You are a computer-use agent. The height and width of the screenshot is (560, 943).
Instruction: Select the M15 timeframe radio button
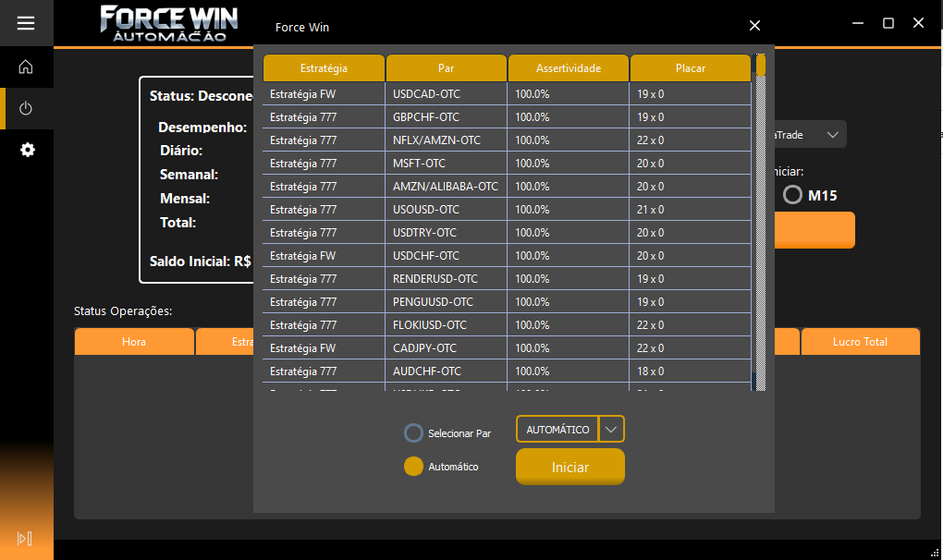(x=792, y=195)
